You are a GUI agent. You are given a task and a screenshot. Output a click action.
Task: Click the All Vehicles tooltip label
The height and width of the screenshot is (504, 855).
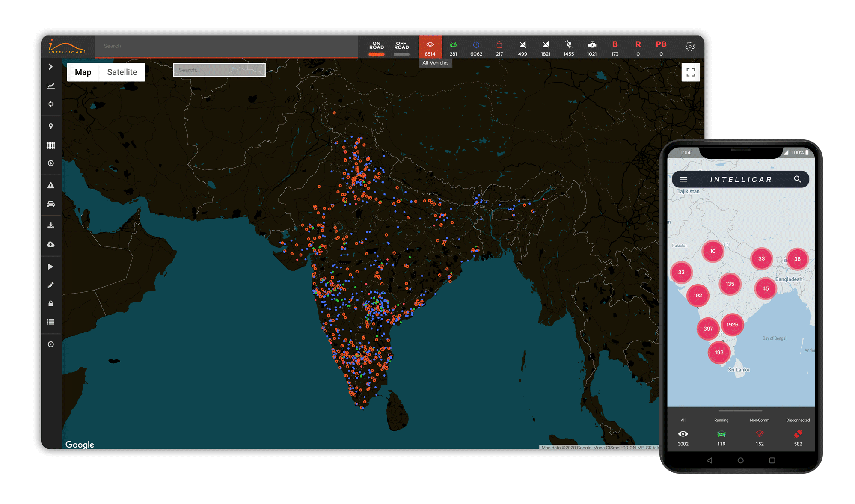click(436, 63)
